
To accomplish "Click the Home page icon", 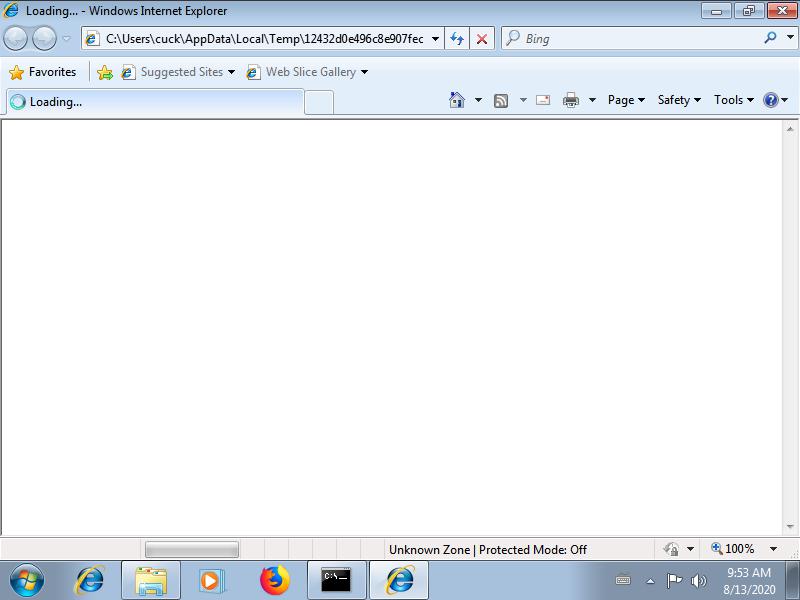I will 457,100.
